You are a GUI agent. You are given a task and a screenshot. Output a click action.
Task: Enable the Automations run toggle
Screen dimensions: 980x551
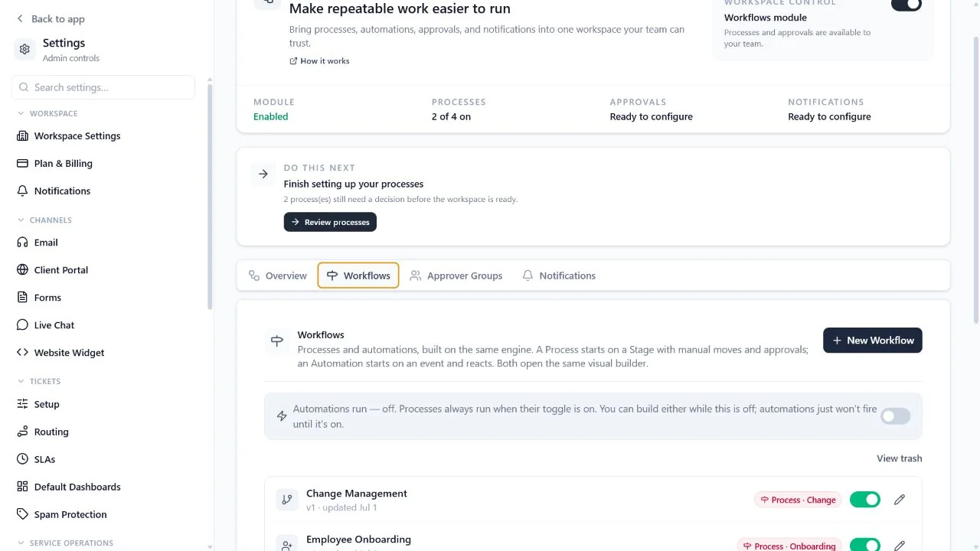pos(895,416)
